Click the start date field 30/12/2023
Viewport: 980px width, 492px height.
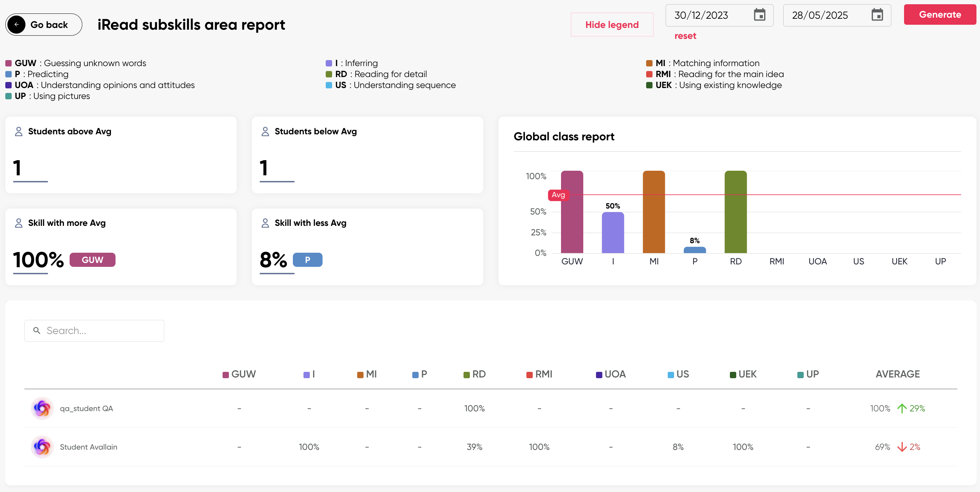(701, 15)
